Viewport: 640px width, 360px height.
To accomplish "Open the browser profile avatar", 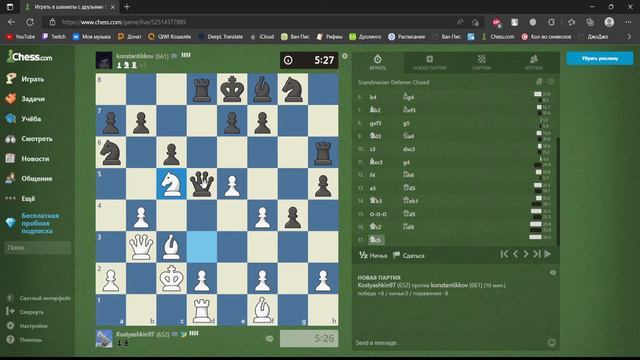I will pyautogui.click(x=609, y=22).
